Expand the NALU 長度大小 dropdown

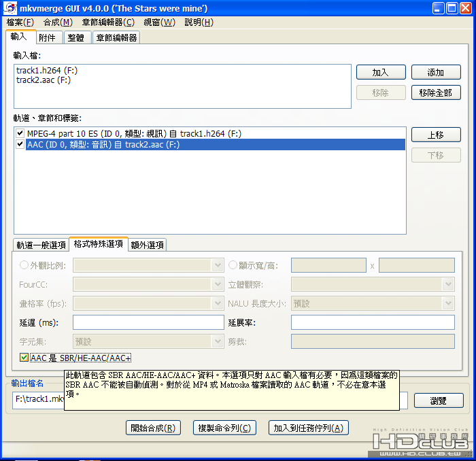point(448,303)
